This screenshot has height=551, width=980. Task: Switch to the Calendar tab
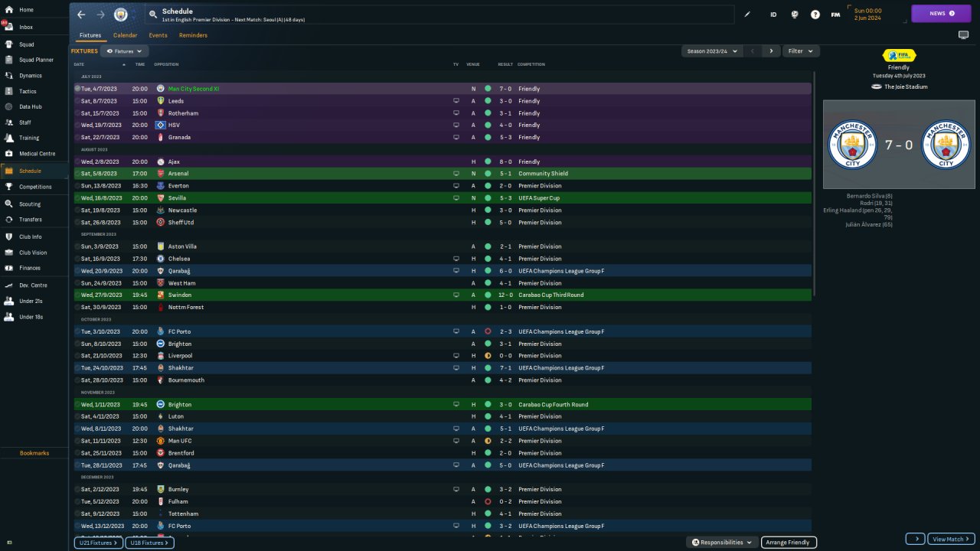[126, 35]
